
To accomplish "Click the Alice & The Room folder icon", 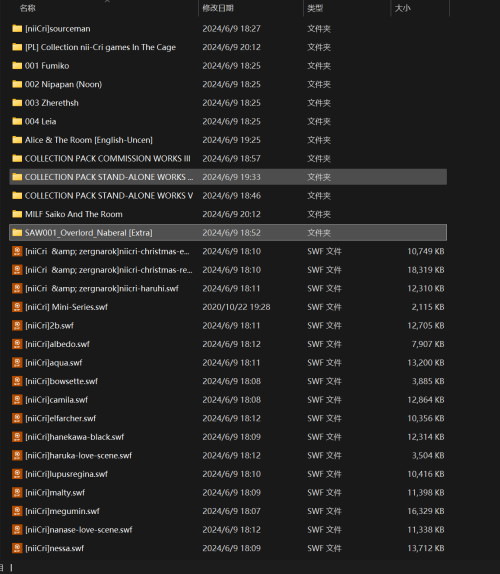I will point(17,140).
